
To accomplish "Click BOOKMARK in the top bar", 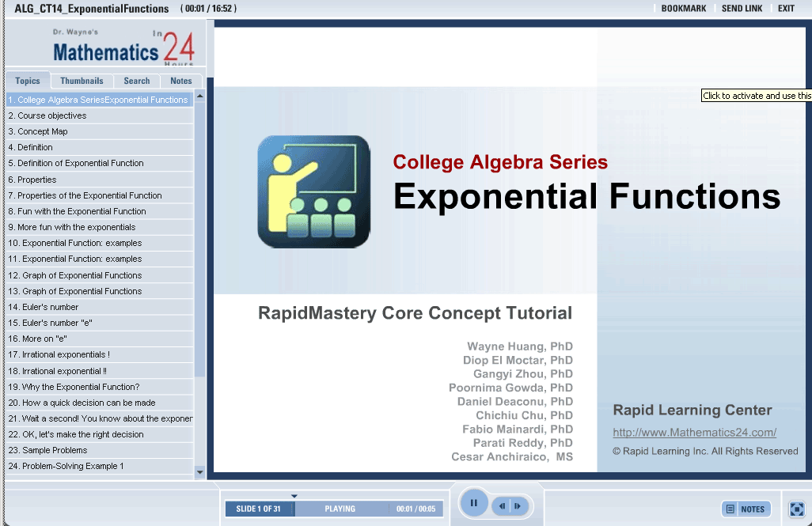I will click(683, 9).
